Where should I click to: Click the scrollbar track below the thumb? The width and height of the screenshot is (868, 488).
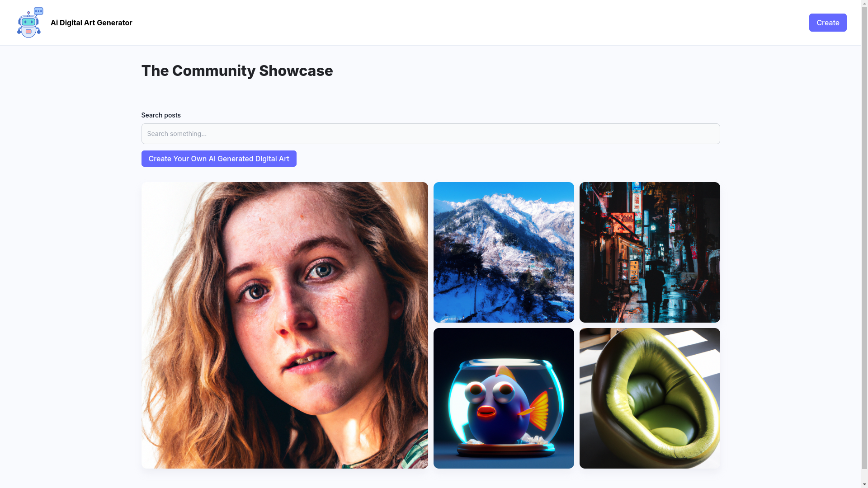tap(864, 474)
